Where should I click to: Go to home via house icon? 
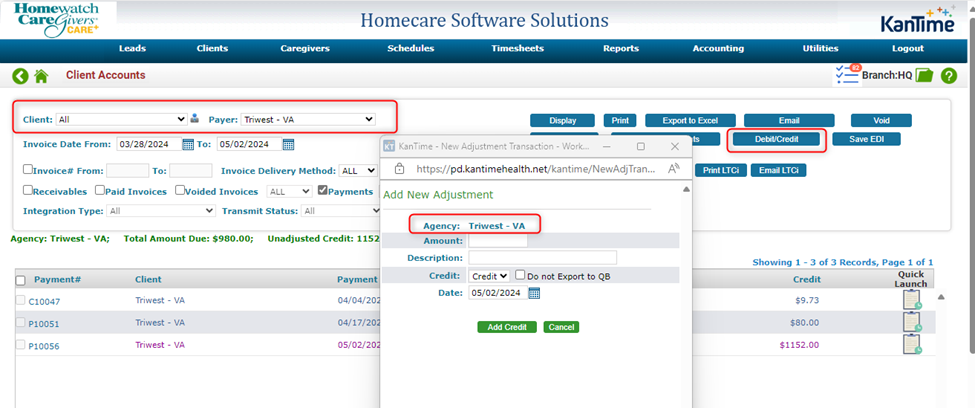(x=41, y=76)
